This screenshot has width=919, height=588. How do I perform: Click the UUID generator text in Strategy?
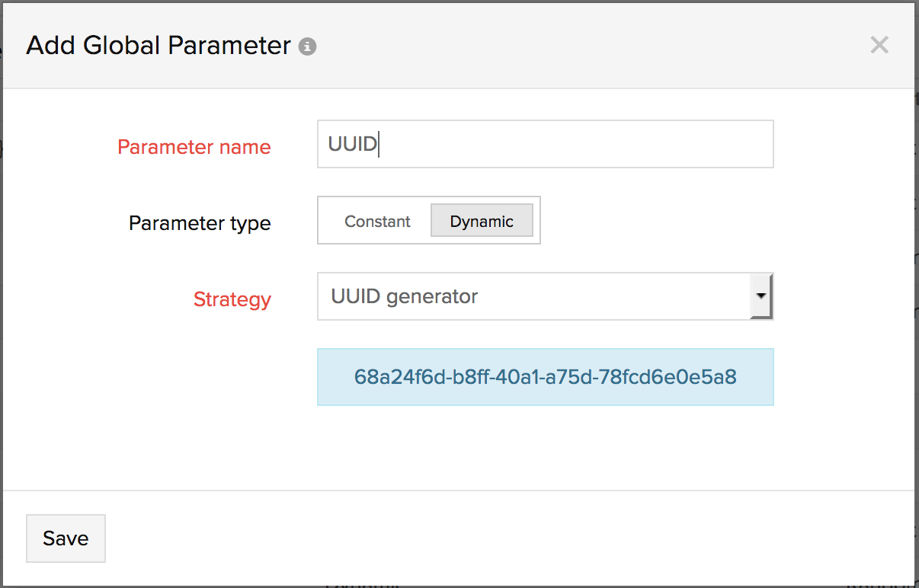[404, 296]
